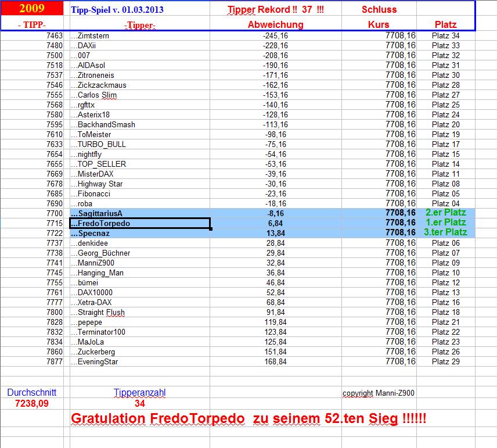Click the Hanging_Man name cell
The image size is (497, 448).
(140, 273)
